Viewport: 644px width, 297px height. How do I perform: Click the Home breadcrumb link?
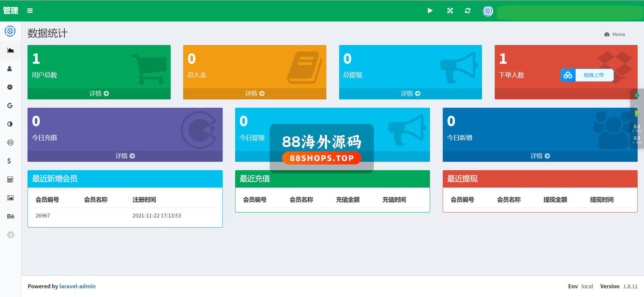(618, 34)
